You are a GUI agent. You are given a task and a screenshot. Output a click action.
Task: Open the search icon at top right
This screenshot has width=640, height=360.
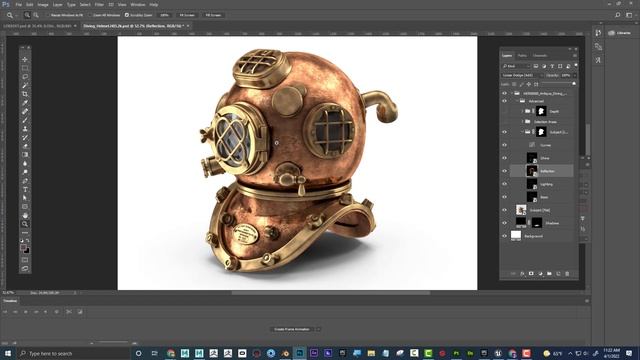618,15
